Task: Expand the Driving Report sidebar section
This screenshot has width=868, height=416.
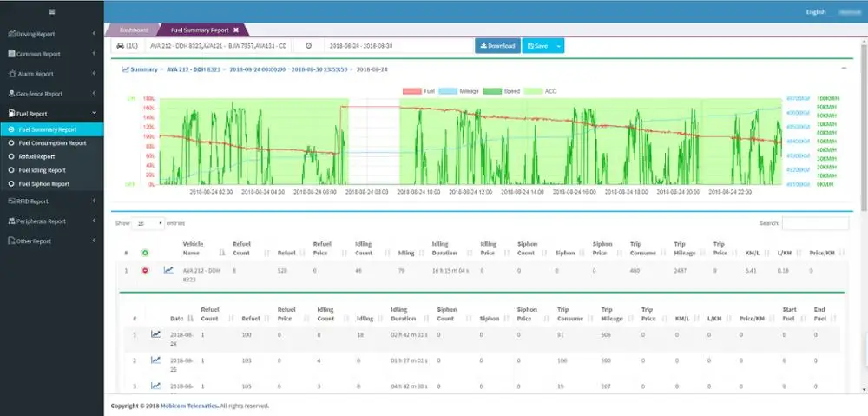Action: click(51, 34)
